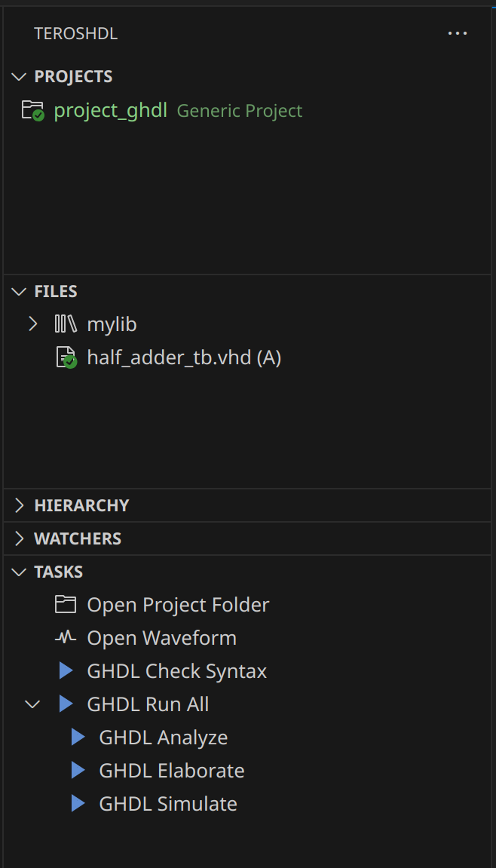The width and height of the screenshot is (496, 868).
Task: Click the half_adder_tb.vhd file icon
Action: pos(66,357)
